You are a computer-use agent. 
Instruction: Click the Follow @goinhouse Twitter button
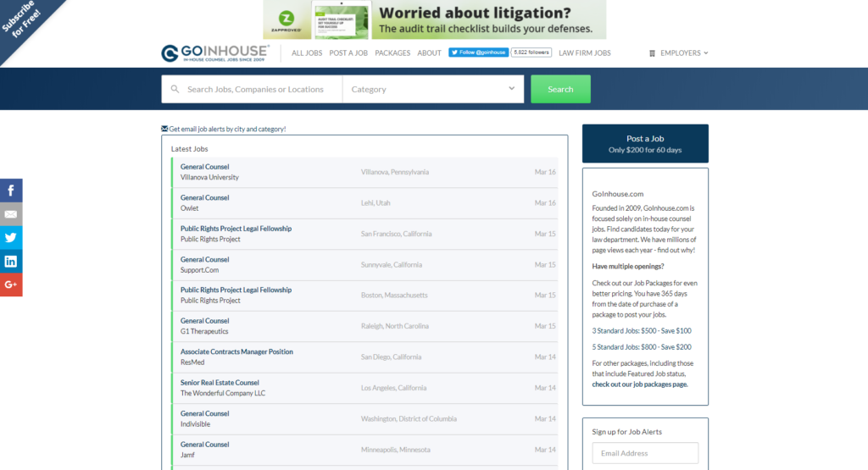(x=478, y=53)
